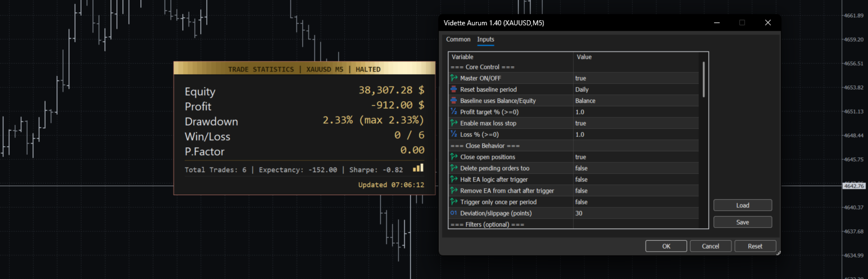The image size is (868, 279).
Task: Click the current price label 4642.76 on chart axis
Action: pos(853,186)
